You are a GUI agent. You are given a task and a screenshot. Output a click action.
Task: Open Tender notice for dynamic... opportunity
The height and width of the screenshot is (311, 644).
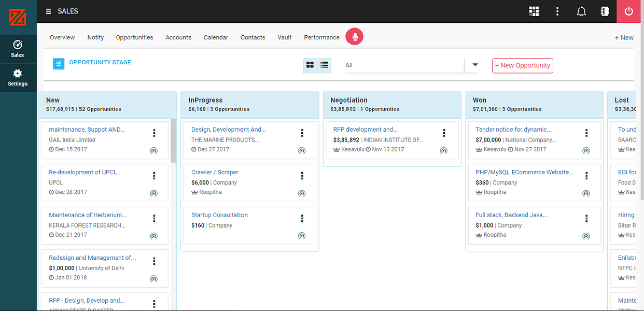pyautogui.click(x=513, y=130)
